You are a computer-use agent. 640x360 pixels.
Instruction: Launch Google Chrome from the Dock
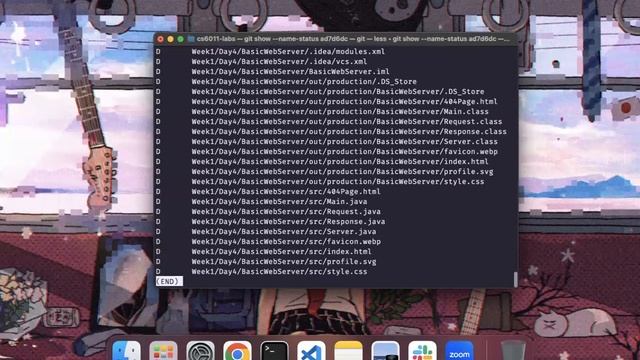click(237, 351)
